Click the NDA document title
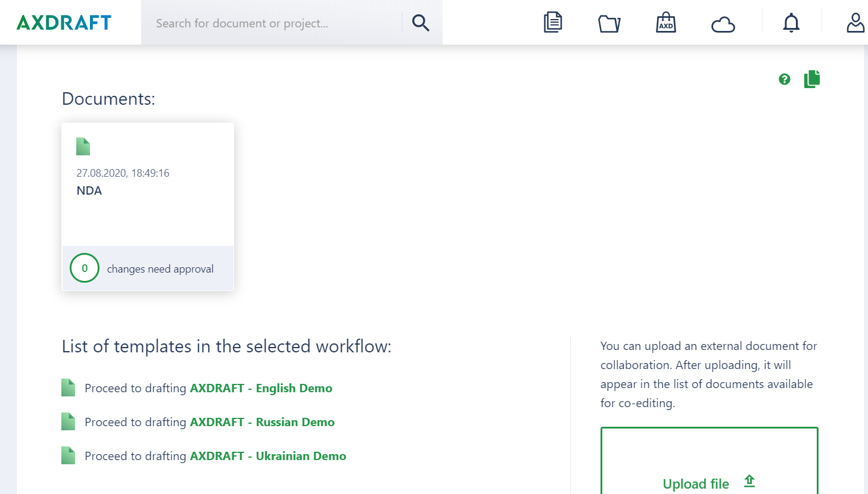This screenshot has width=868, height=494. point(89,190)
